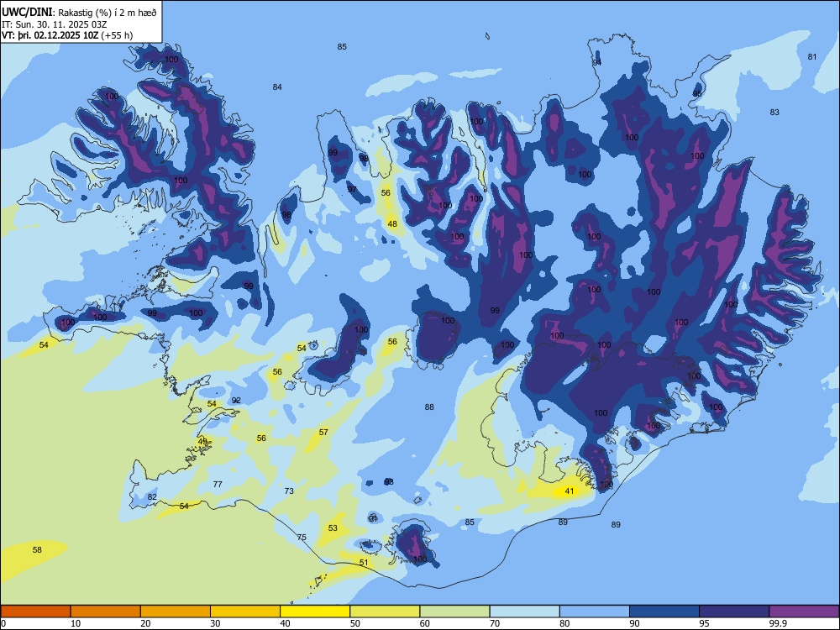Screen dimensions: 840x630
Task: Click the color scale tick label '70'
Action: click(x=495, y=623)
